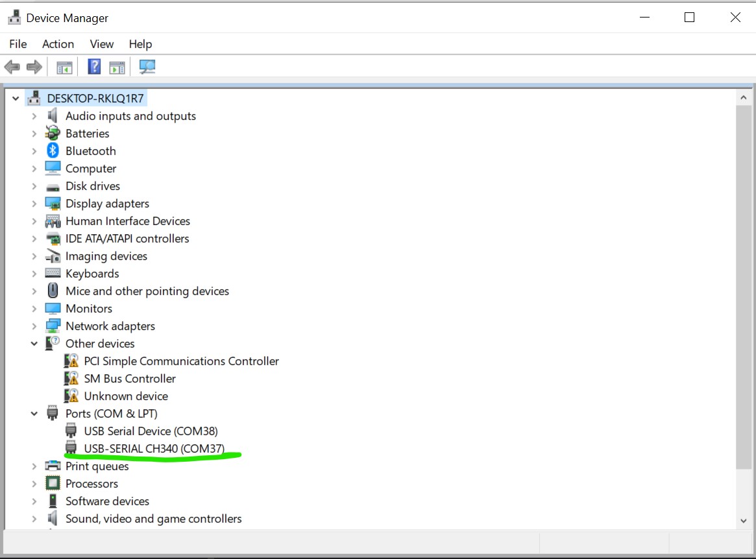
Task: Scan for hardware changes monitor icon
Action: point(147,67)
